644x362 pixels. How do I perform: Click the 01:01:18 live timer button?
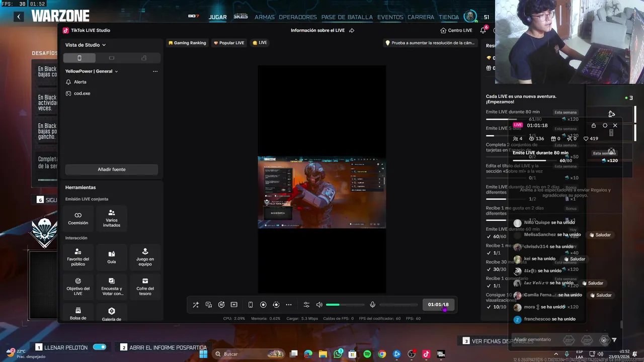pyautogui.click(x=438, y=305)
